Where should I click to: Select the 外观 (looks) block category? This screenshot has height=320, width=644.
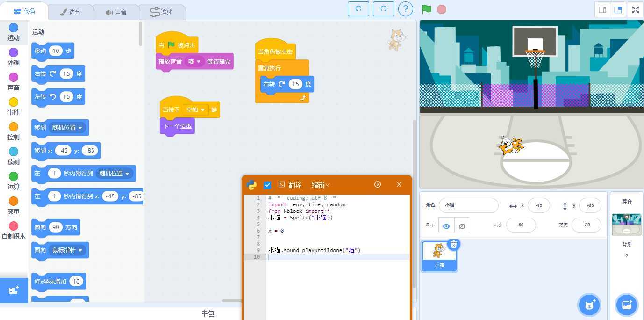tap(14, 57)
